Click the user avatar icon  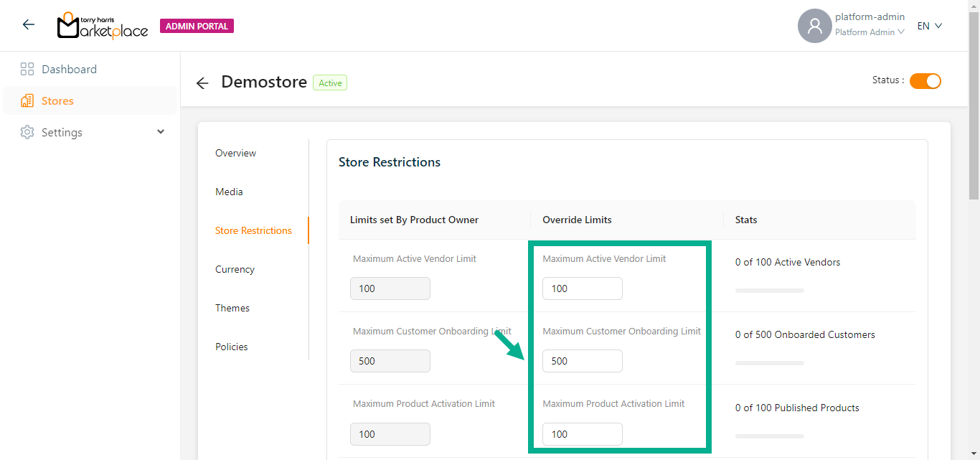[x=814, y=26]
